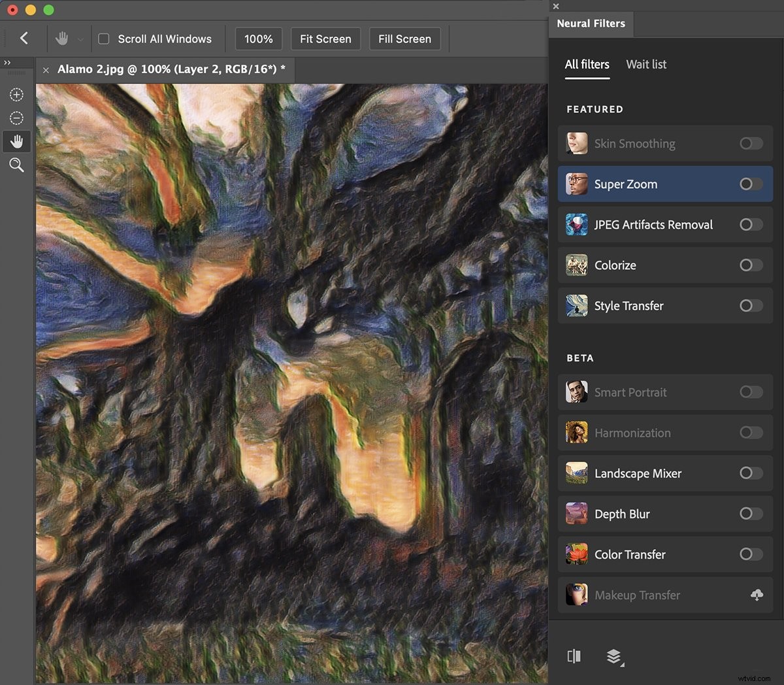Click the Fill Screen button
The width and height of the screenshot is (784, 685).
(x=404, y=39)
